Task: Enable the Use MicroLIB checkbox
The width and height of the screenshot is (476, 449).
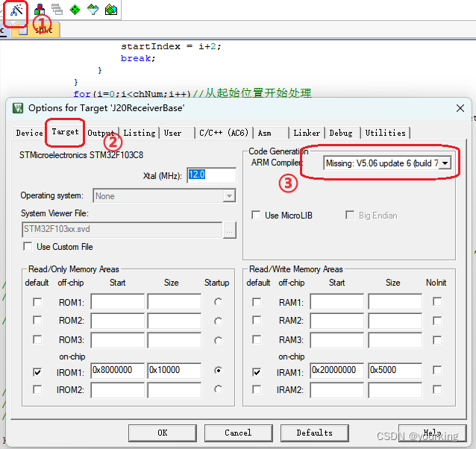Action: point(256,215)
